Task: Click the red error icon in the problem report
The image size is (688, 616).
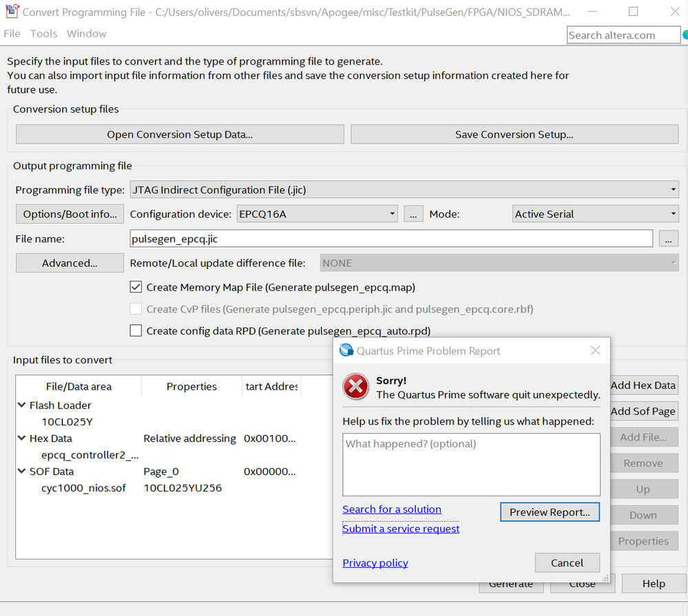Action: click(355, 387)
